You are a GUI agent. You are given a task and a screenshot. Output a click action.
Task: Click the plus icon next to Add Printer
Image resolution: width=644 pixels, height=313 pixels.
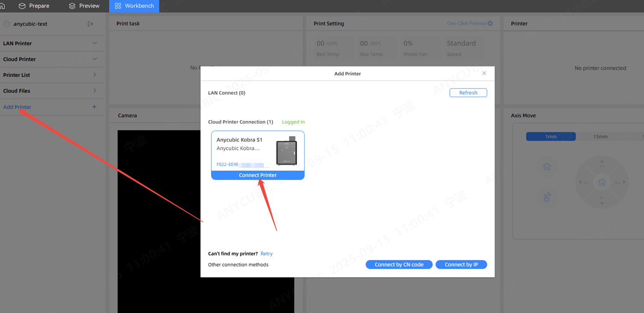[94, 107]
